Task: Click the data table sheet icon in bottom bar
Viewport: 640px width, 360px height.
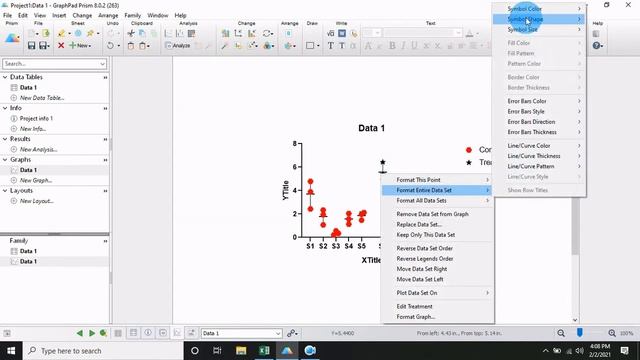Action: click(133, 333)
